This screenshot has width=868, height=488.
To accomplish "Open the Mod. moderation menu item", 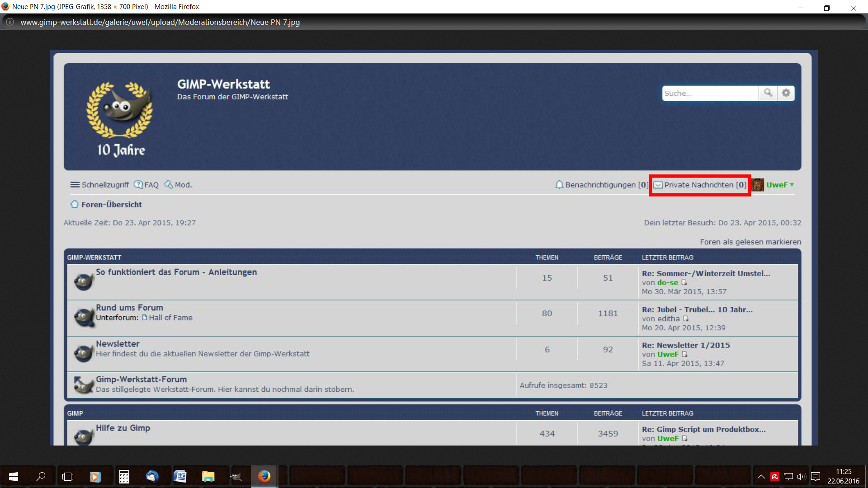I will pos(183,185).
